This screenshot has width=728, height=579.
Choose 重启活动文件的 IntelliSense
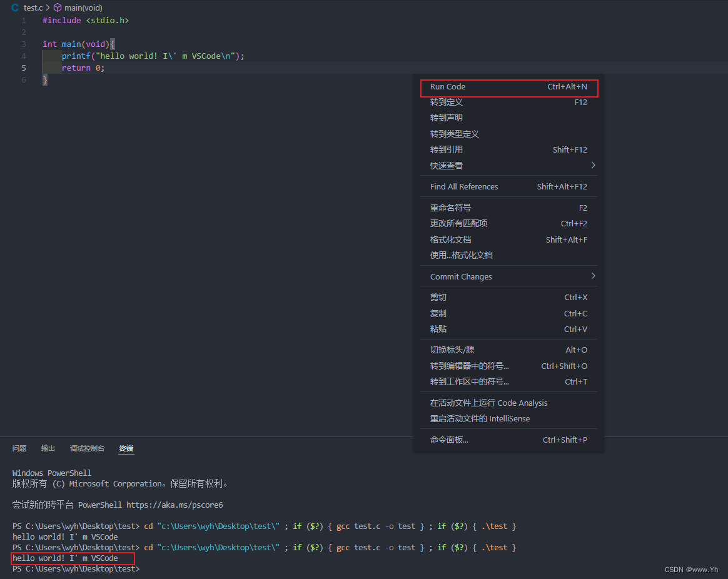pos(509,419)
